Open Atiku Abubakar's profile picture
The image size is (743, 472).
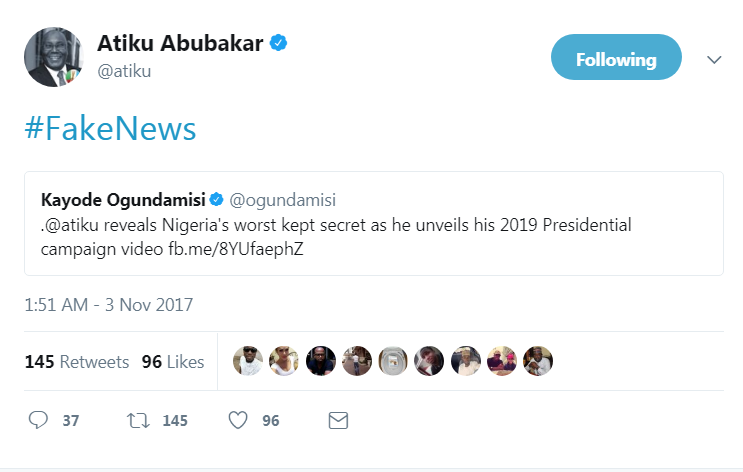(53, 56)
